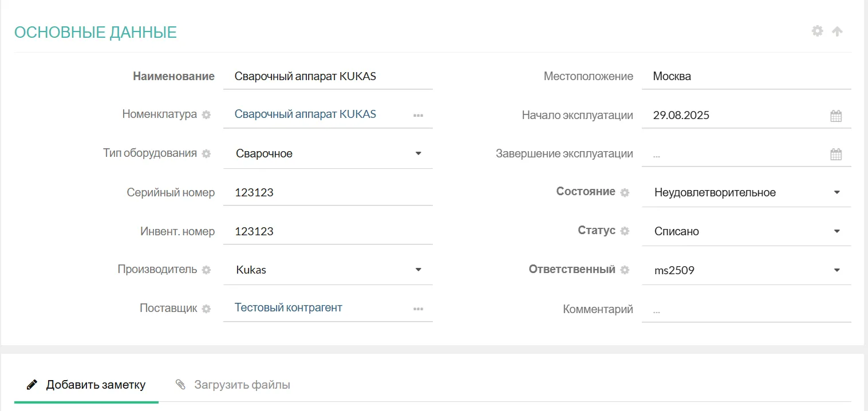
Task: Collapse section with the up arrow icon
Action: [837, 32]
